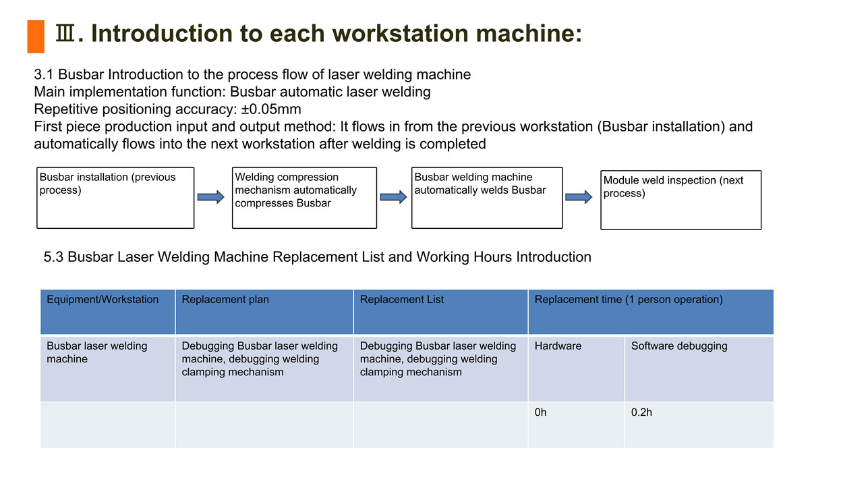Screen dimensions: 868x488
Task: Click the '0h' value cell
Action: click(576, 425)
